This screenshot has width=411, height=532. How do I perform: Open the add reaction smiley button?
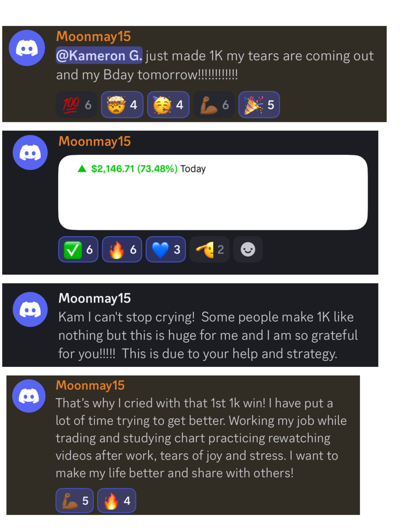pyautogui.click(x=248, y=250)
